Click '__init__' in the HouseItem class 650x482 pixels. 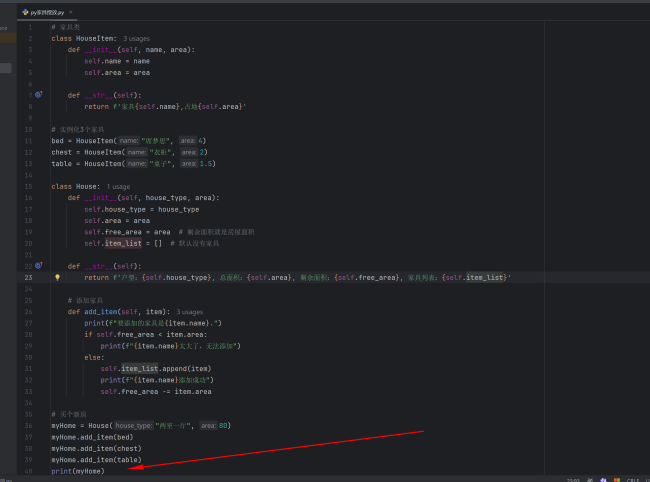point(101,50)
